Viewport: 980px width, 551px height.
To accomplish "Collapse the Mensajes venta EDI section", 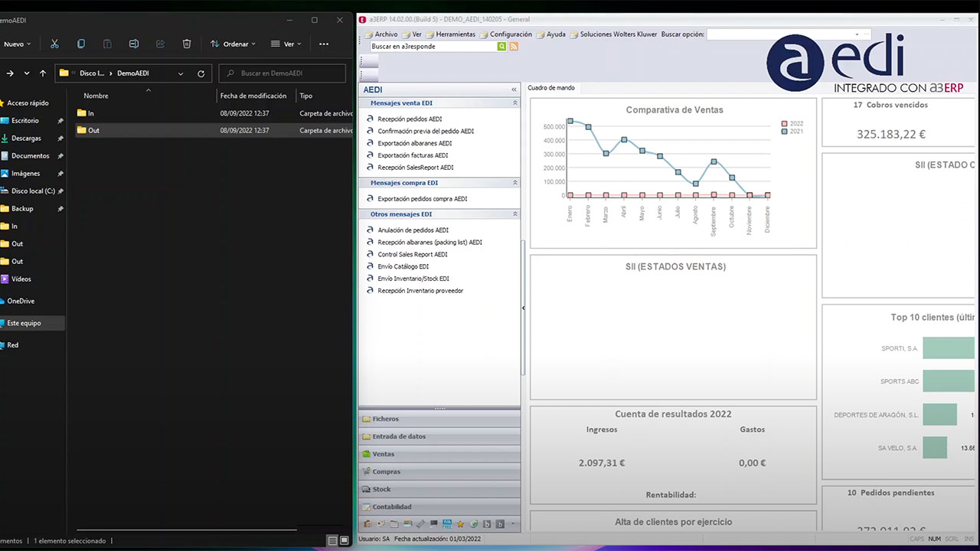I will tap(514, 103).
